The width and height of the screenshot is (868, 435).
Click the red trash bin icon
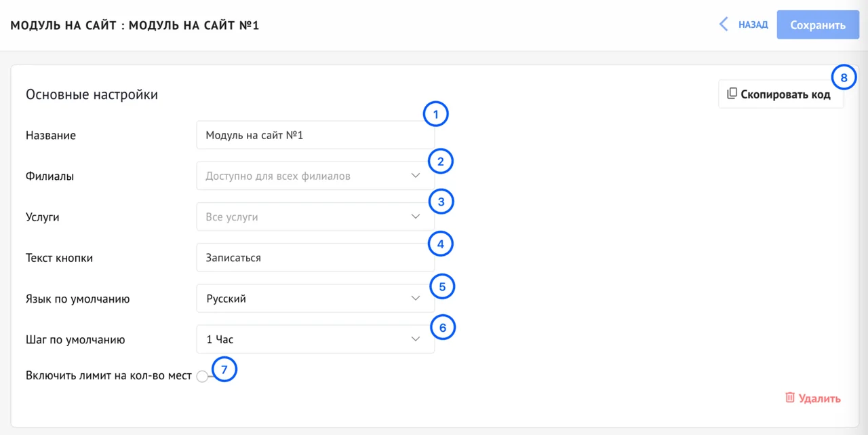pos(789,398)
